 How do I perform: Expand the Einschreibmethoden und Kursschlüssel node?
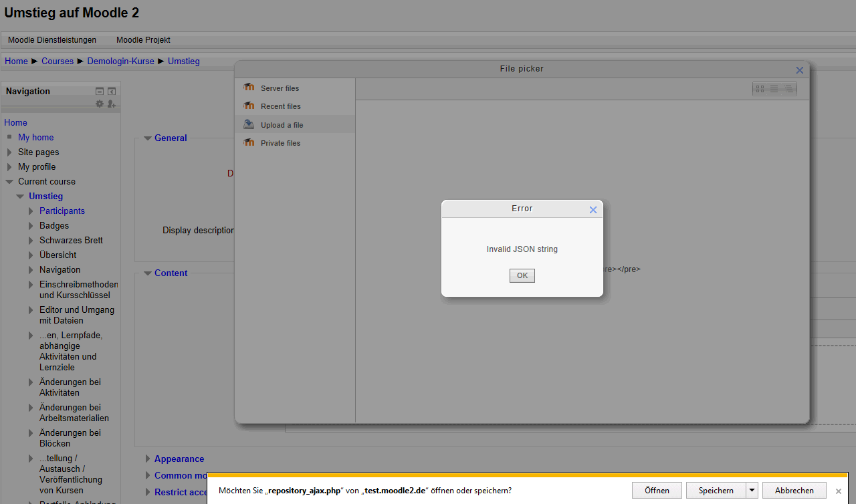click(x=31, y=284)
